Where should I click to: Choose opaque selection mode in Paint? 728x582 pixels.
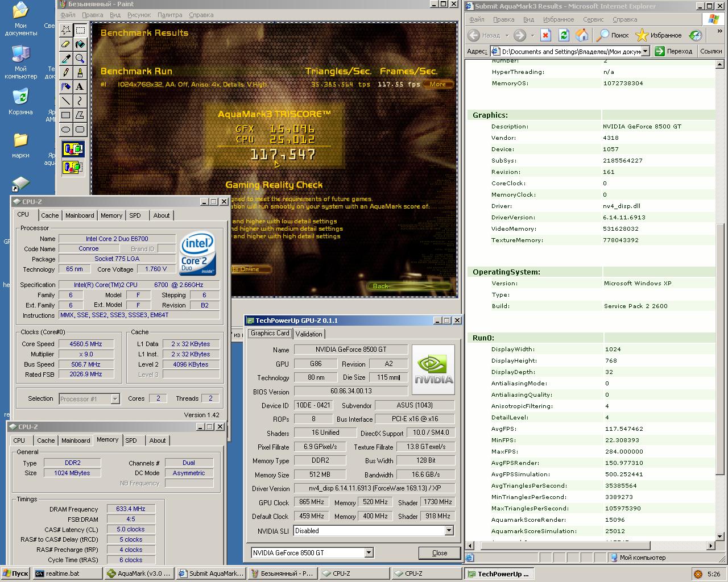pyautogui.click(x=73, y=149)
